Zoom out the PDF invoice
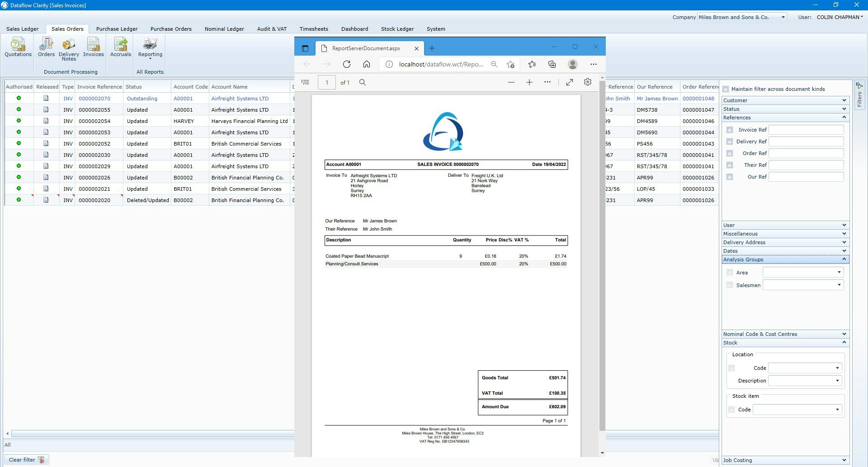The width and height of the screenshot is (868, 467). tap(511, 82)
